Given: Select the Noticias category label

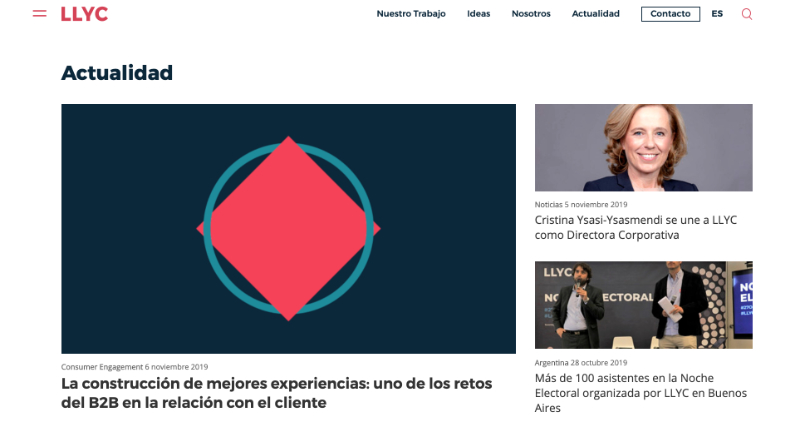Looking at the screenshot, I should (548, 204).
